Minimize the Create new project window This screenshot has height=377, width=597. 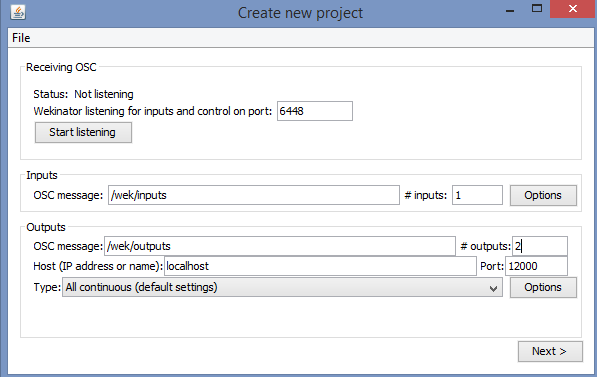pos(510,10)
